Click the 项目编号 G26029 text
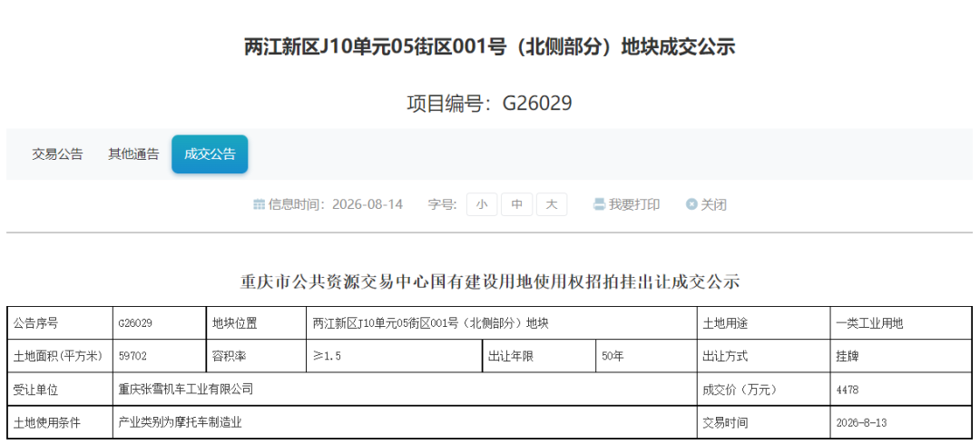This screenshot has width=980, height=445. pyautogui.click(x=489, y=104)
